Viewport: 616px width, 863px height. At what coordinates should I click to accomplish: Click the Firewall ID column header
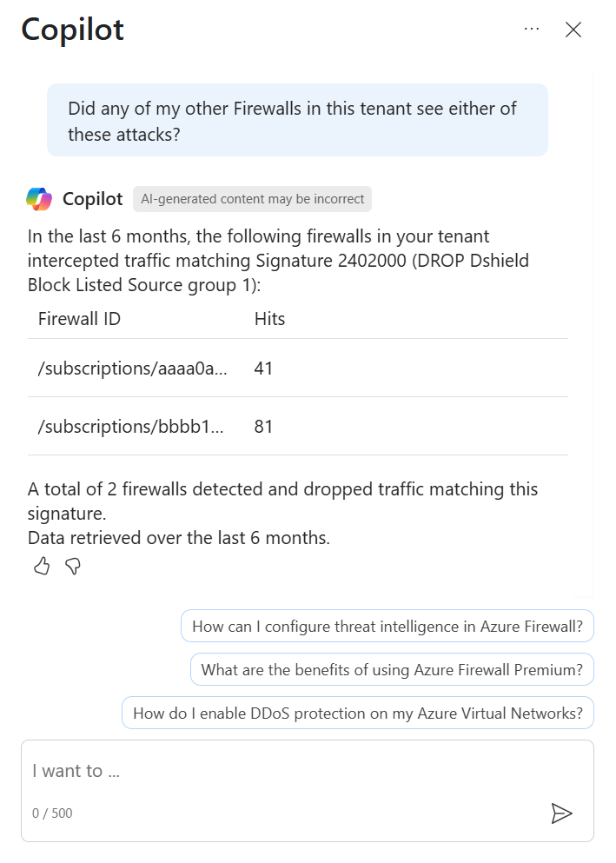coord(79,319)
